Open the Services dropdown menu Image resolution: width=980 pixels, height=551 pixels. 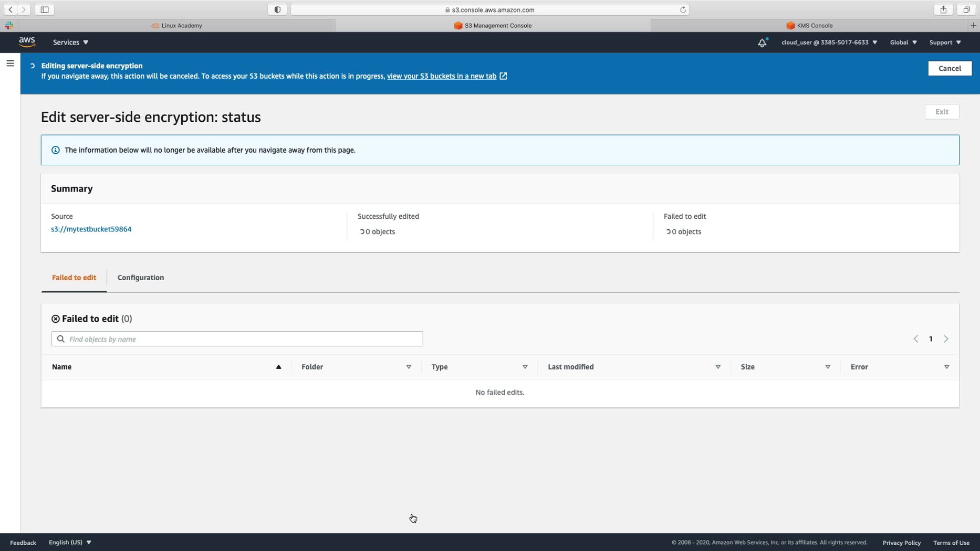click(x=70, y=43)
